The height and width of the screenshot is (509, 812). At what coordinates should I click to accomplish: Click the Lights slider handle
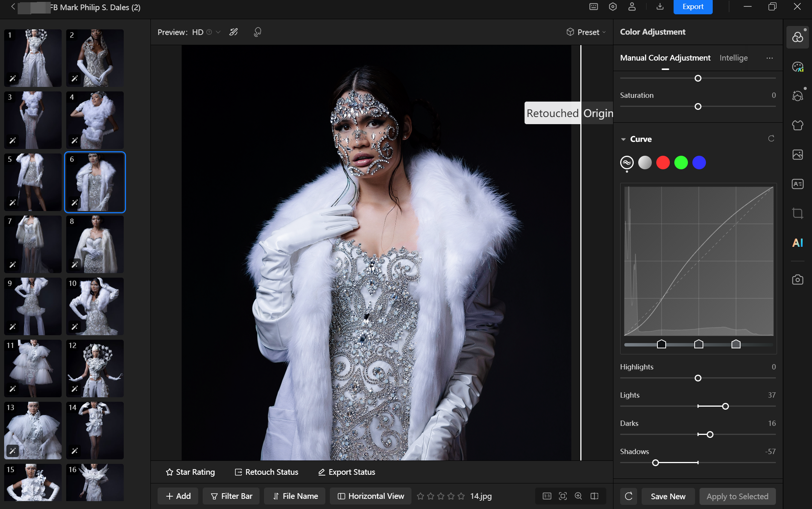725,406
